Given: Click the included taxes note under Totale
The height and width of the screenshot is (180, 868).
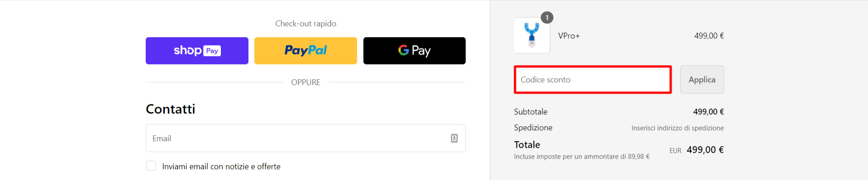Looking at the screenshot, I should (x=582, y=156).
